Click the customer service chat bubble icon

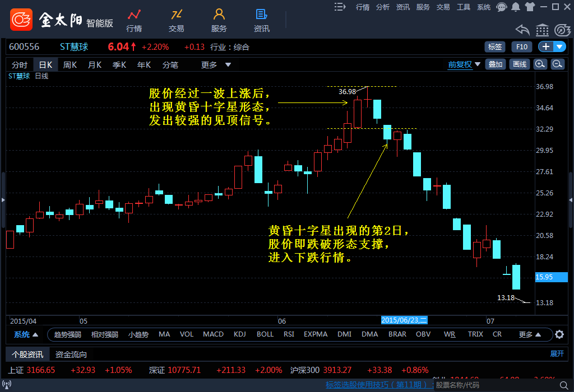coord(502,7)
